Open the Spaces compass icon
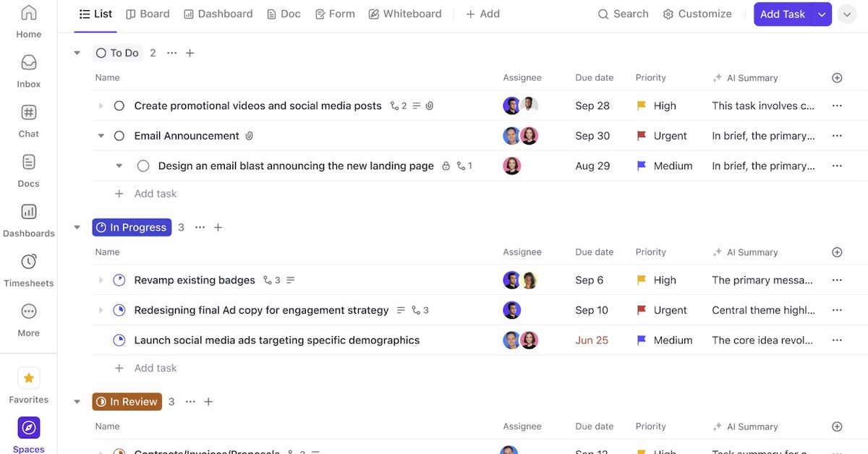 click(28, 428)
